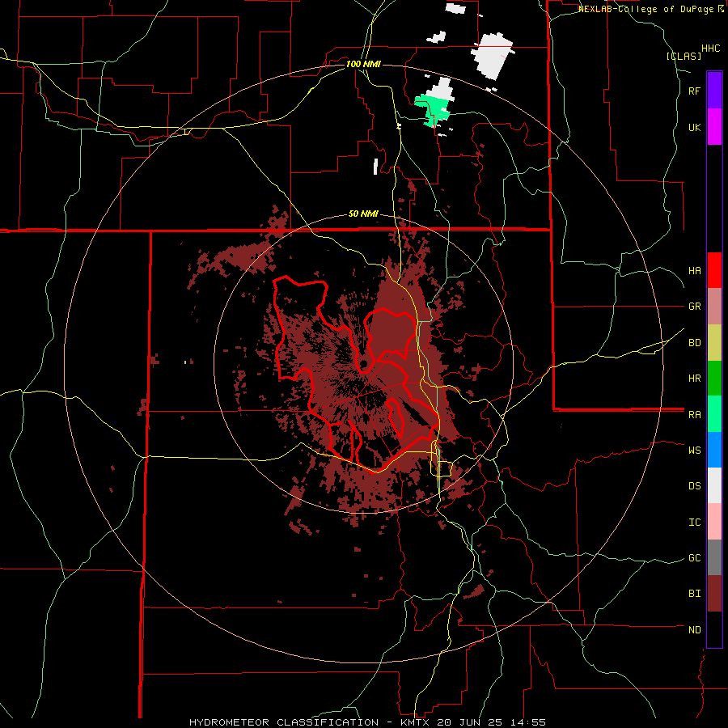Viewport: 728px width, 728px height.
Task: Click the UK magenta legend color swatch
Action: (714, 127)
